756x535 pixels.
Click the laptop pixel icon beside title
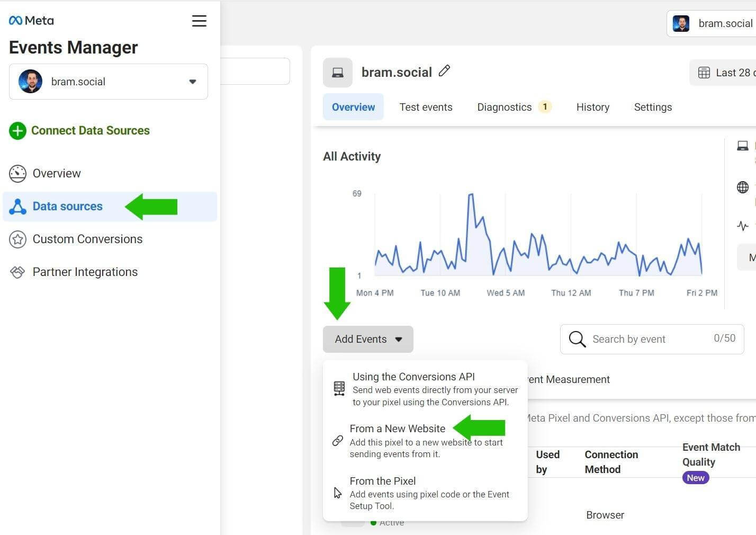pyautogui.click(x=338, y=73)
